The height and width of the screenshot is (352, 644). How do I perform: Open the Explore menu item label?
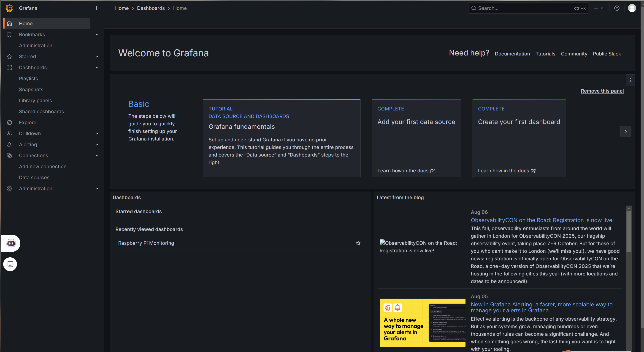[x=27, y=122]
